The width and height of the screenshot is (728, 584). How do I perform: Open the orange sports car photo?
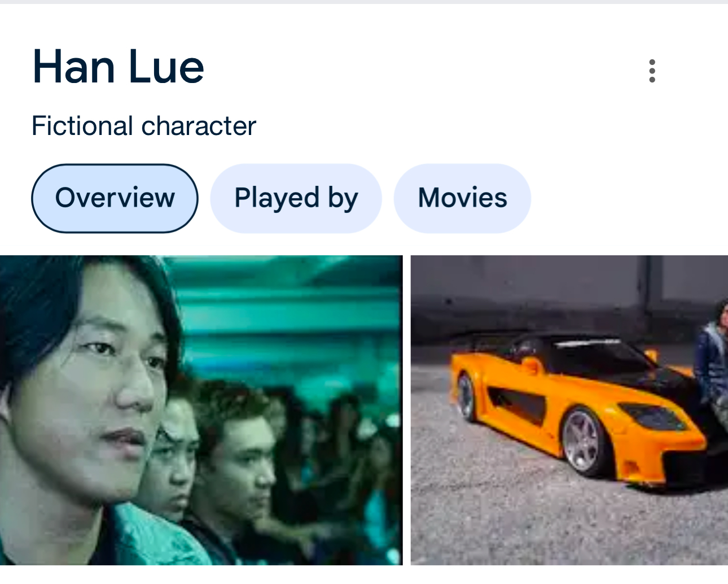(569, 410)
